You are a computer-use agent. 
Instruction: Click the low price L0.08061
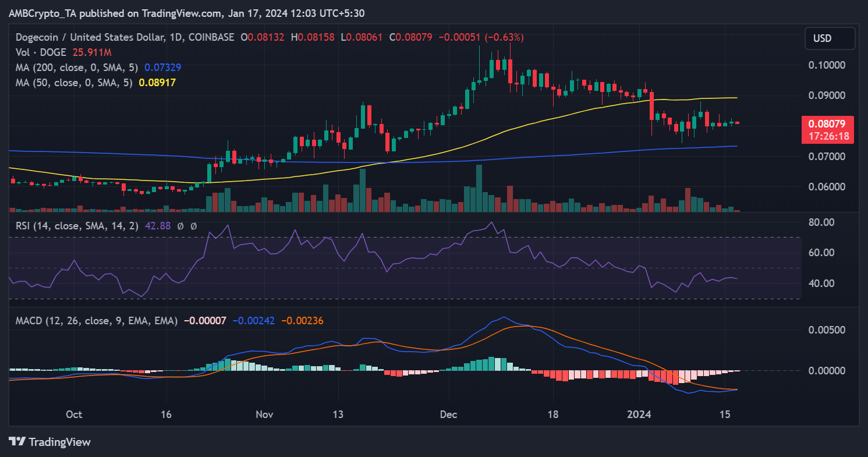(361, 37)
